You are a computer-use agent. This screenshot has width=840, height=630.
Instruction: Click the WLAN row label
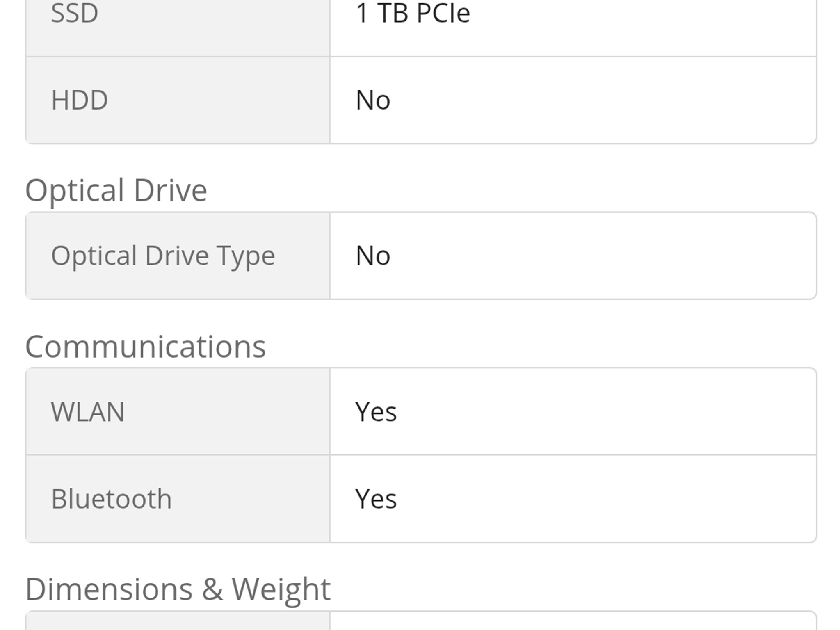(x=87, y=412)
